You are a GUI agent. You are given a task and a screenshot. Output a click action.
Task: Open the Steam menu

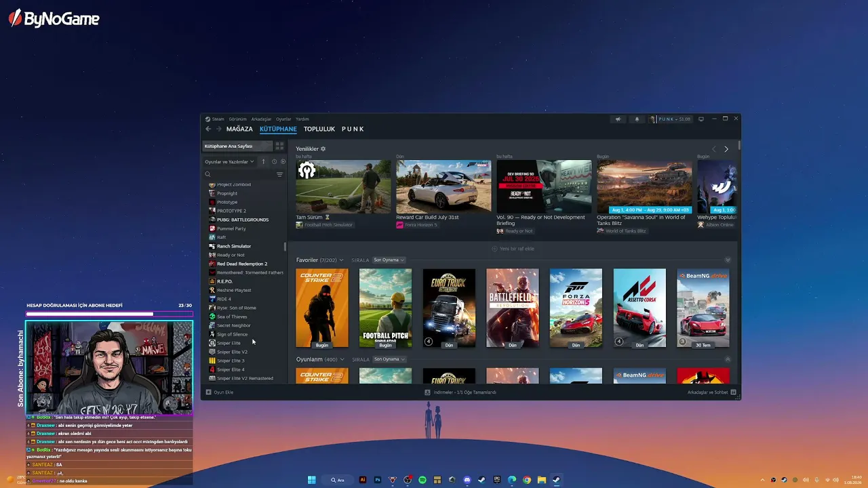(218, 119)
